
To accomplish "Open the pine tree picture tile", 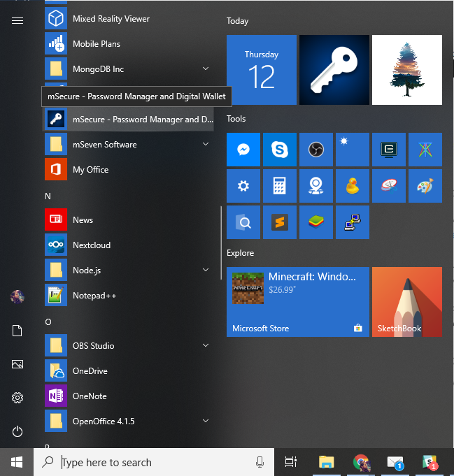I will 407,70.
